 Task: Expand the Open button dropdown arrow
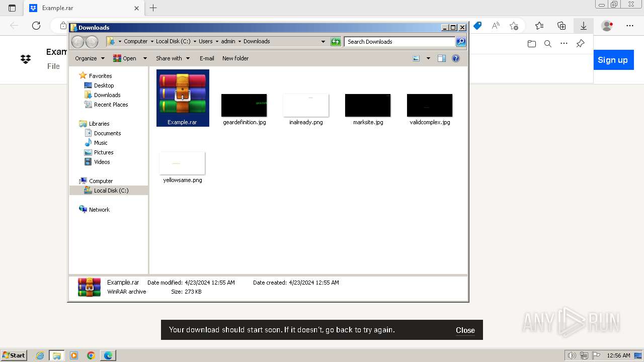(145, 58)
